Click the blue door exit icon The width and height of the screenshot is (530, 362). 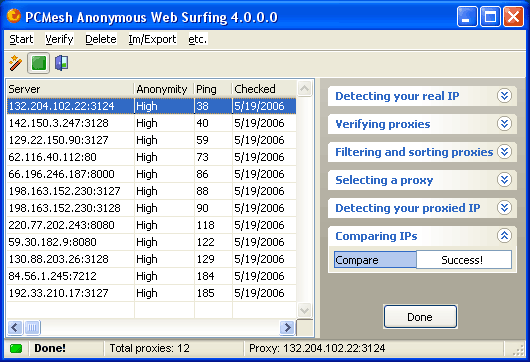tap(62, 63)
